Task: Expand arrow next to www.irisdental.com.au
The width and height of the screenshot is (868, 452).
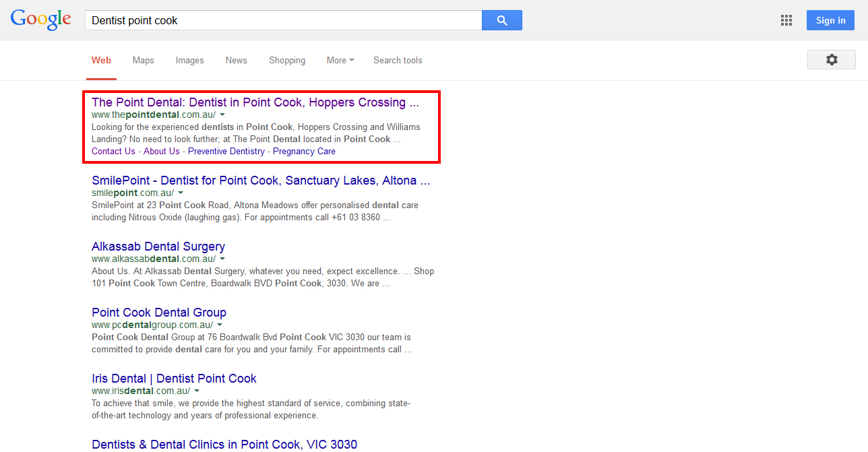Action: 197,391
